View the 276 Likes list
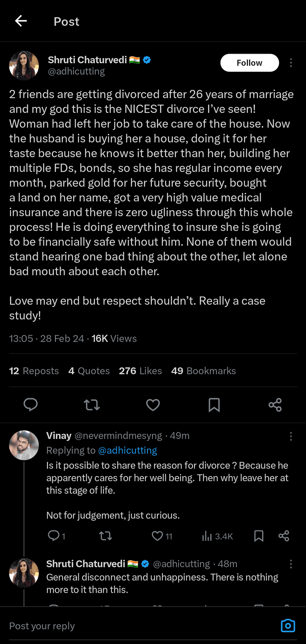This screenshot has height=644, width=306. pos(140,371)
